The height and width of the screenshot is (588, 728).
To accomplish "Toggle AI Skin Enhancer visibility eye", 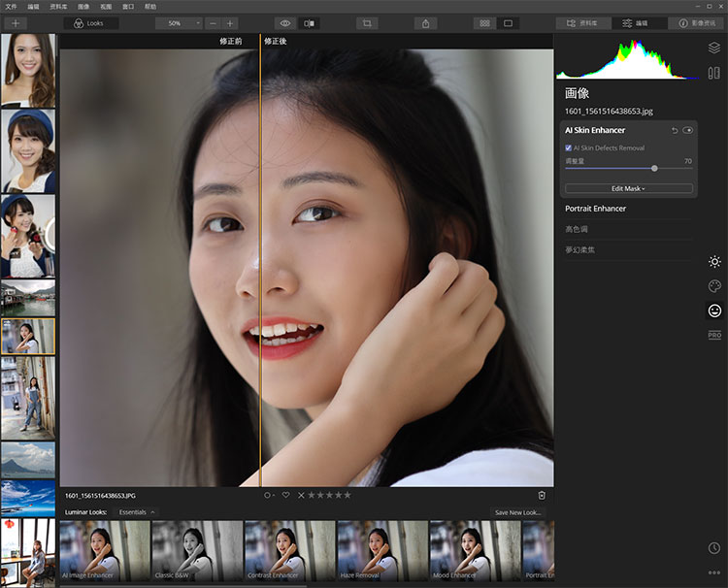I will [x=687, y=130].
